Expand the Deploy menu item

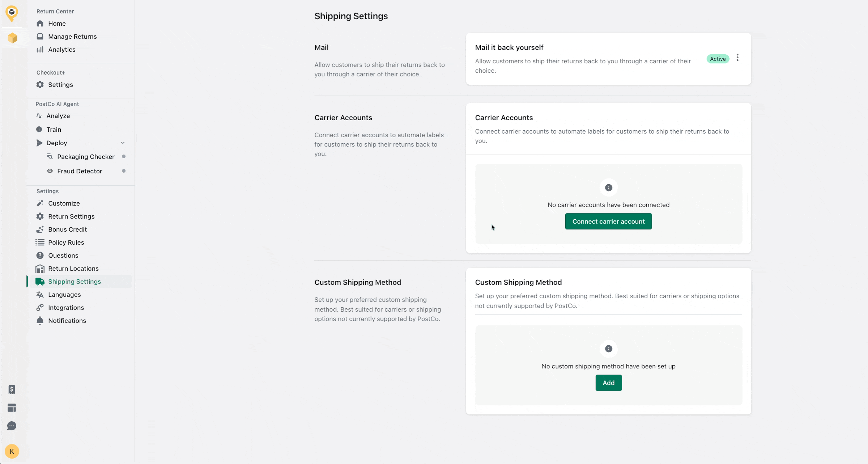point(57,143)
